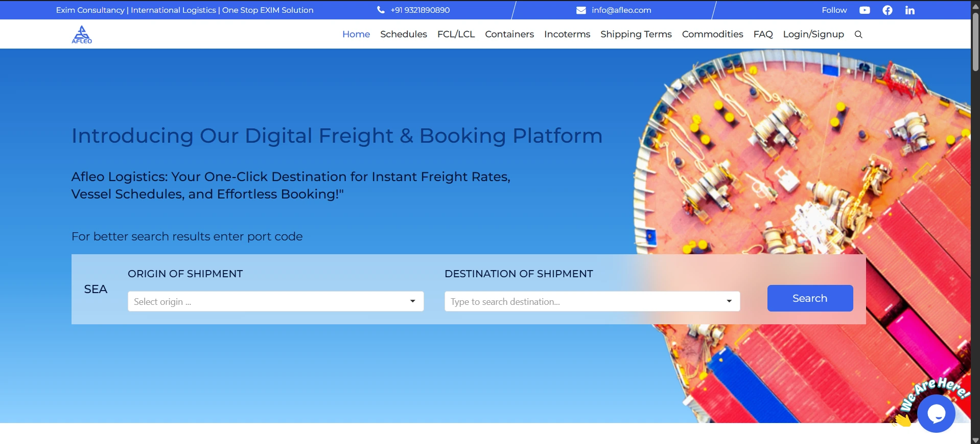980x444 pixels.
Task: Open the Facebook follow icon
Action: tap(888, 10)
